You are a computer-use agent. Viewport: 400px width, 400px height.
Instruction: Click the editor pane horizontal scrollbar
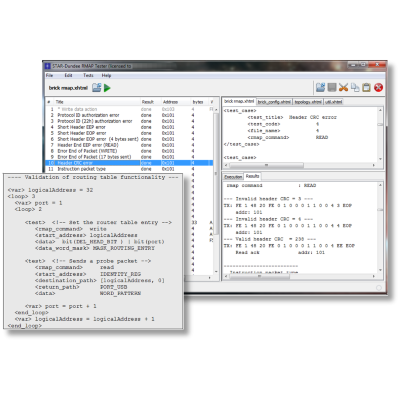[300, 165]
